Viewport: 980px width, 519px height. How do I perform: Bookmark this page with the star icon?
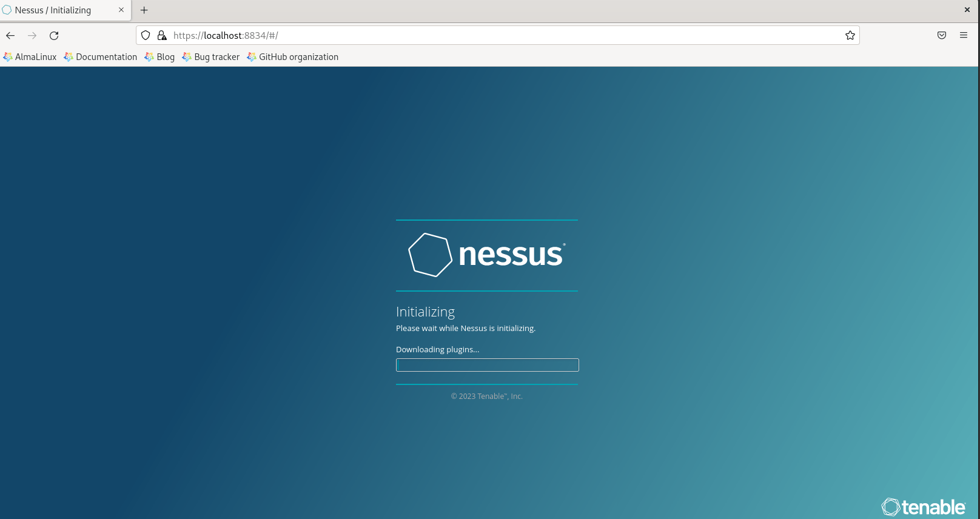[x=850, y=36]
